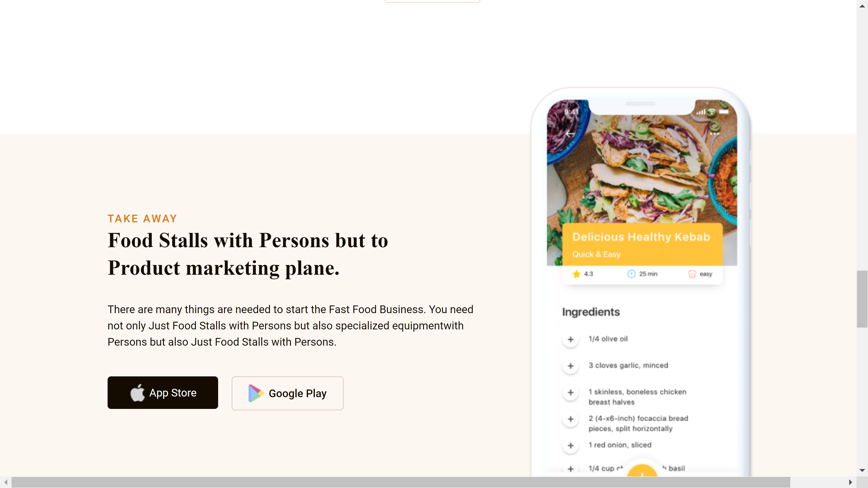Add the skinless boneless chicken ingredient

pyautogui.click(x=571, y=392)
